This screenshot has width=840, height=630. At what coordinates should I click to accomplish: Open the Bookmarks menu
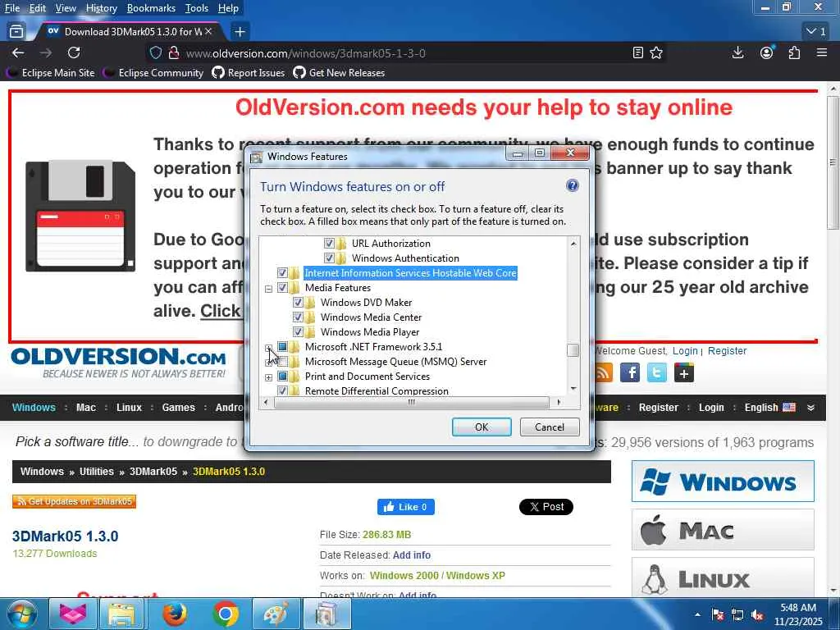151,8
